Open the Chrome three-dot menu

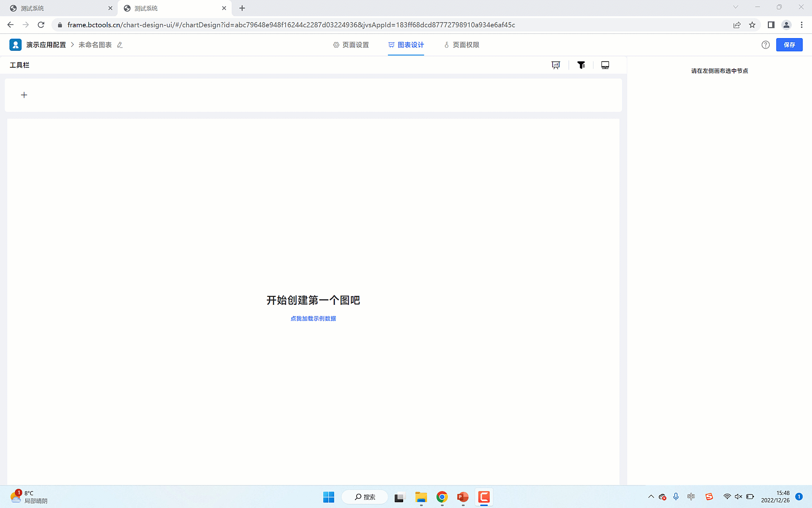click(x=802, y=25)
